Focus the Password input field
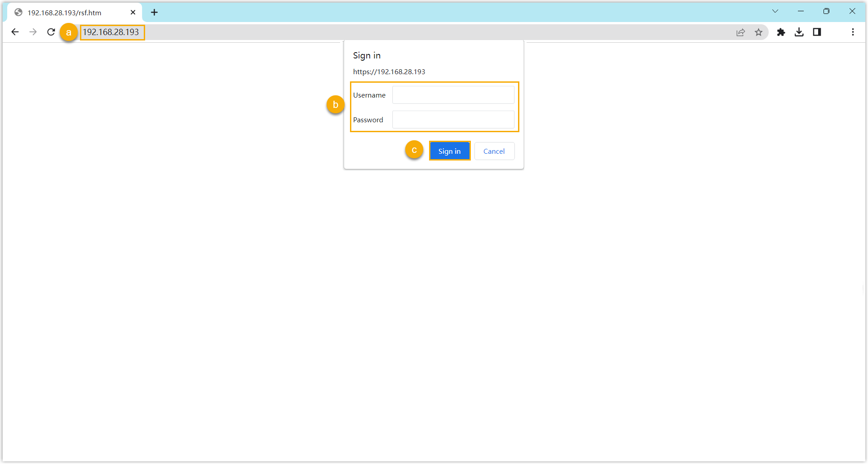868x464 pixels. tap(453, 120)
